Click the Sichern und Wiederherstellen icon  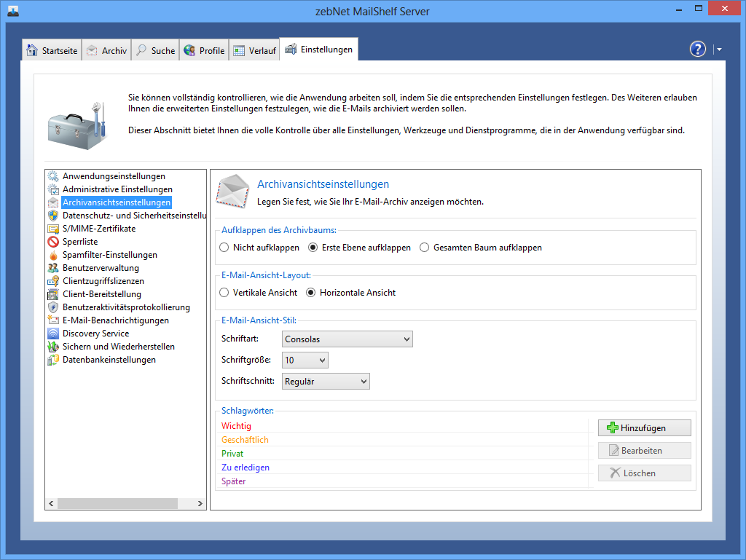[x=53, y=347]
